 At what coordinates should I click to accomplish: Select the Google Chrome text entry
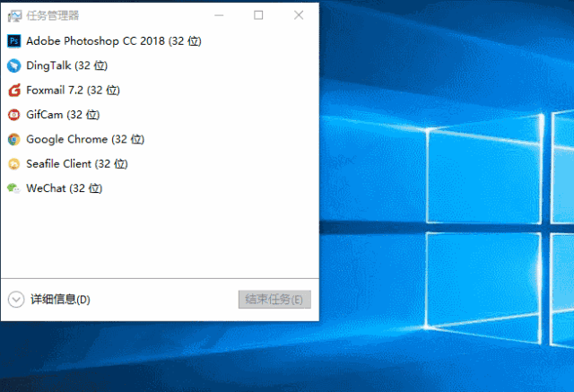[x=85, y=139]
